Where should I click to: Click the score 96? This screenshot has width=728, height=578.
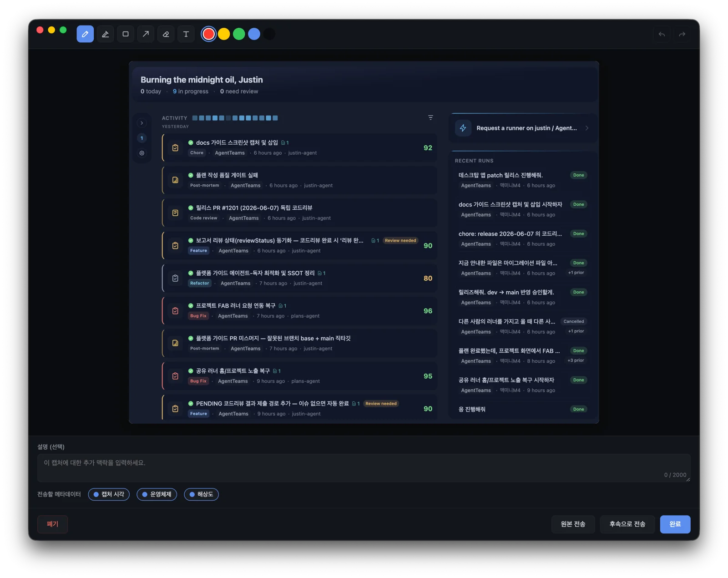tap(428, 311)
